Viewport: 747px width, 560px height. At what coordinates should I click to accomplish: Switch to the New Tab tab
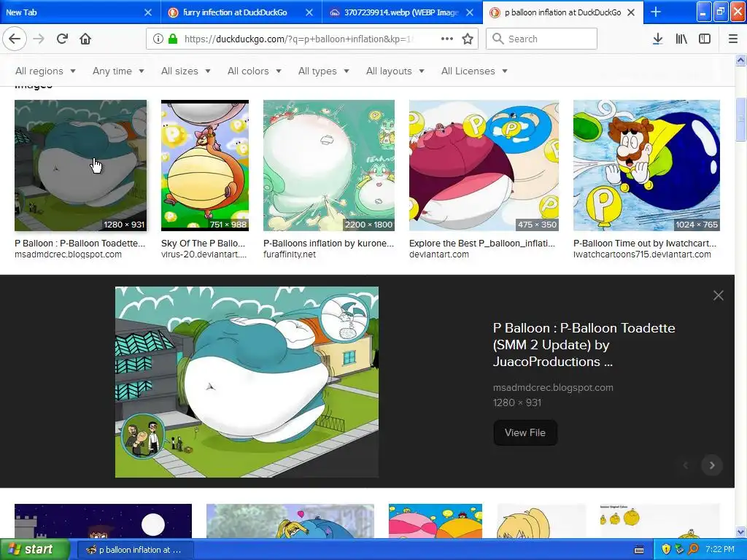tap(80, 12)
